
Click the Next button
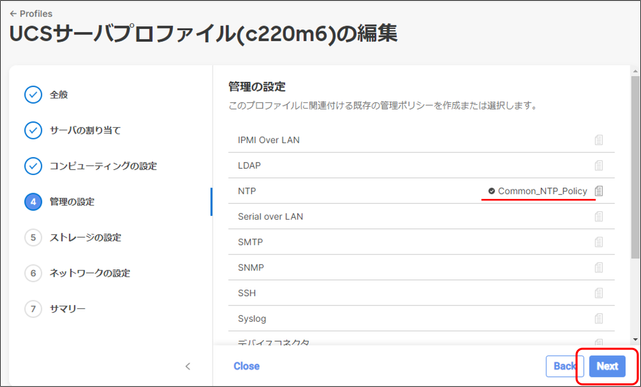point(607,366)
